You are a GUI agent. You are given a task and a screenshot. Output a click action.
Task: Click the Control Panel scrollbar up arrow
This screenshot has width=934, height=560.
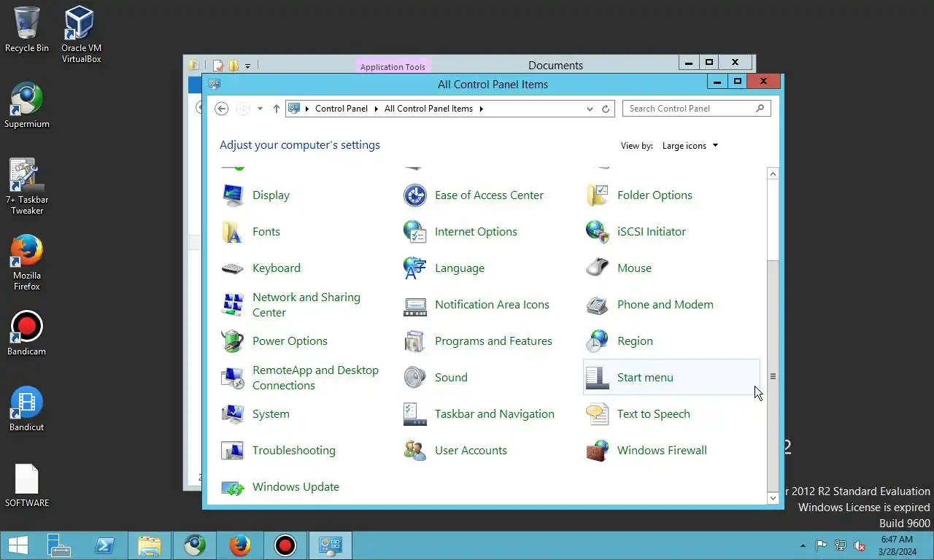click(773, 174)
